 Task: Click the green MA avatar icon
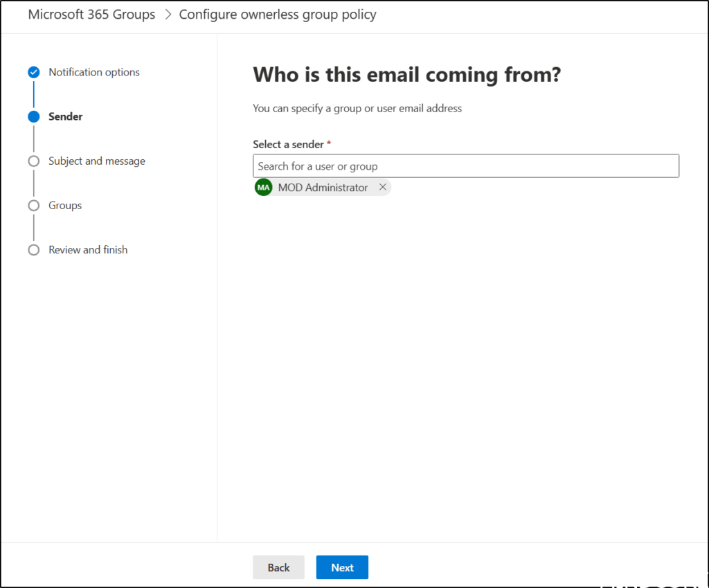tap(264, 188)
